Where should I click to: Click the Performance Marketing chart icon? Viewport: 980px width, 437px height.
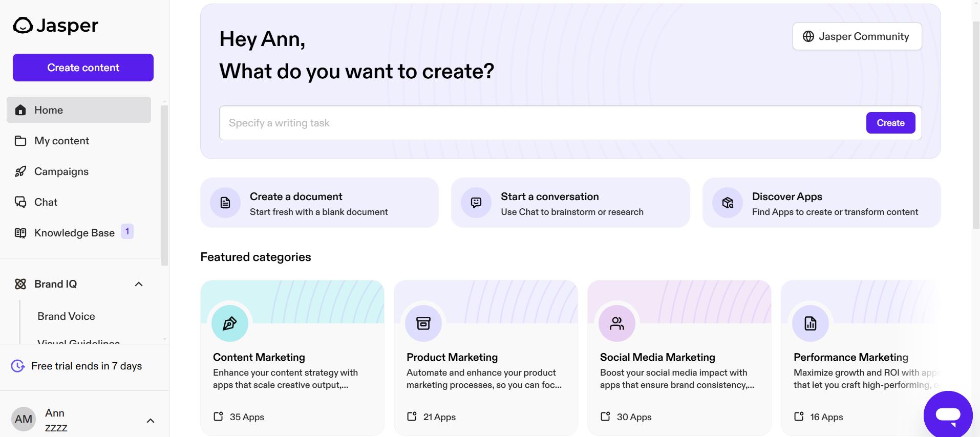click(x=811, y=323)
